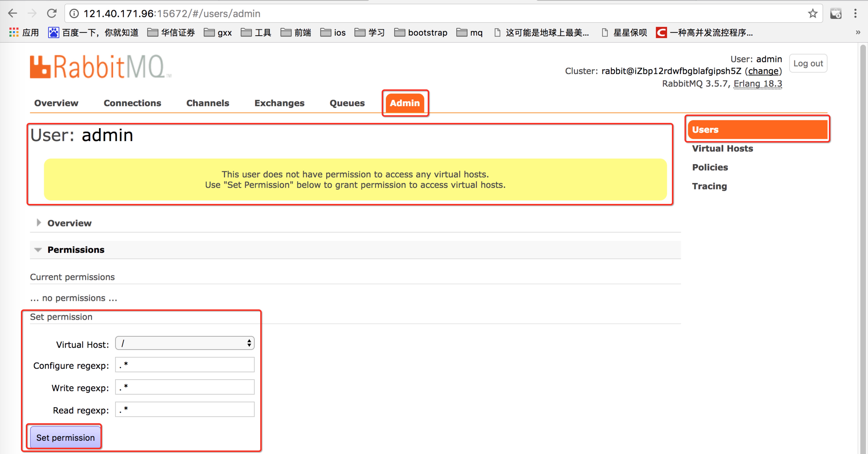Open the browser extension icon next to the star

(836, 13)
